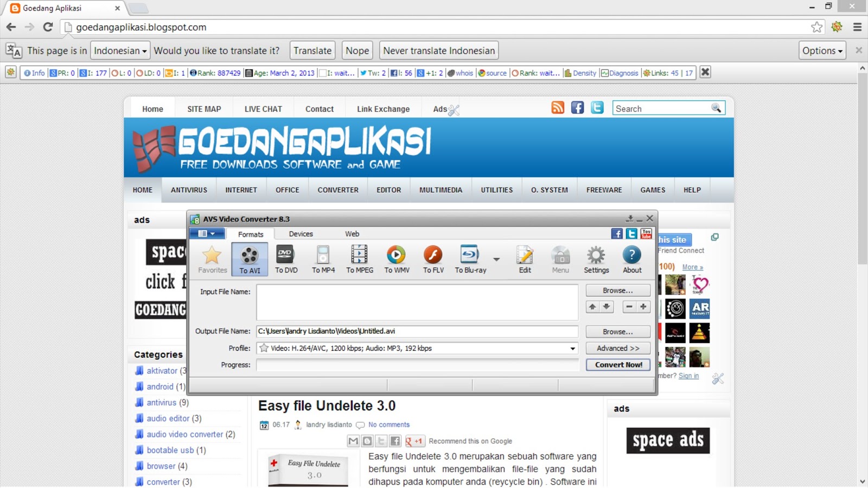
Task: Open the About icon in AVS Converter
Action: point(632,259)
